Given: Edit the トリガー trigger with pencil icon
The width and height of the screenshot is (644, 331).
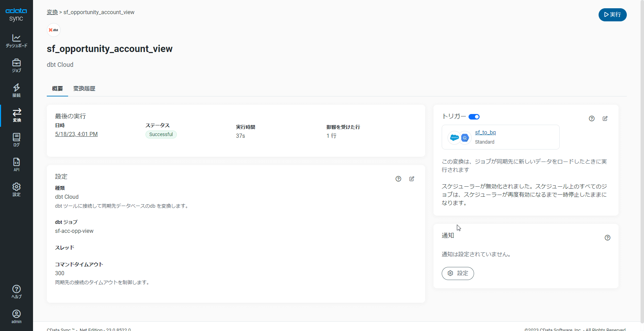Looking at the screenshot, I should point(605,118).
